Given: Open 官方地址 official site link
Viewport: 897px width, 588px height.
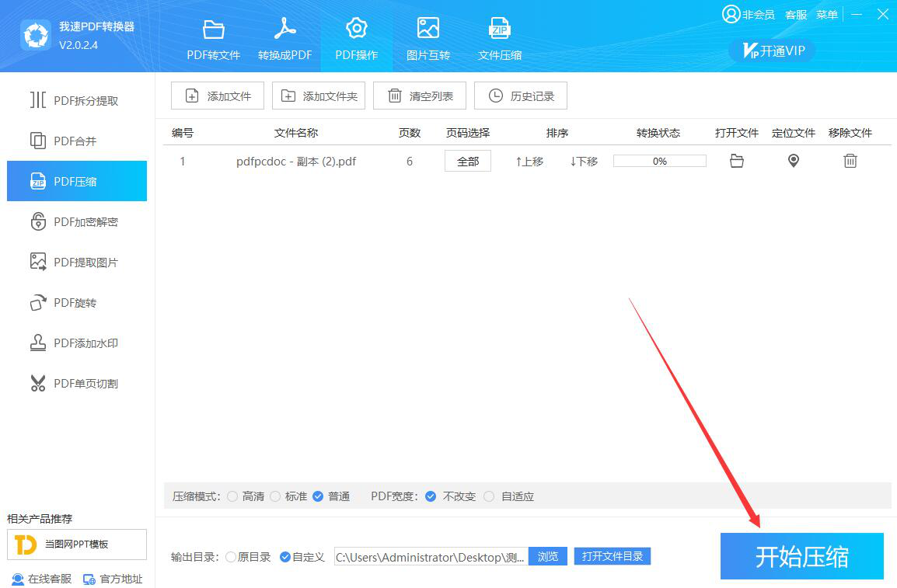Looking at the screenshot, I should point(113,579).
